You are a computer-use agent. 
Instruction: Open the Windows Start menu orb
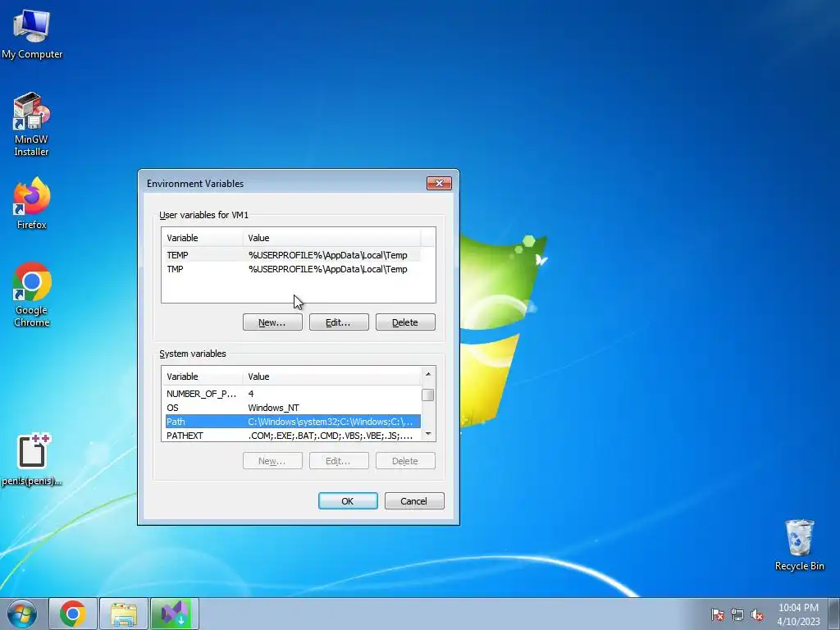(x=22, y=614)
